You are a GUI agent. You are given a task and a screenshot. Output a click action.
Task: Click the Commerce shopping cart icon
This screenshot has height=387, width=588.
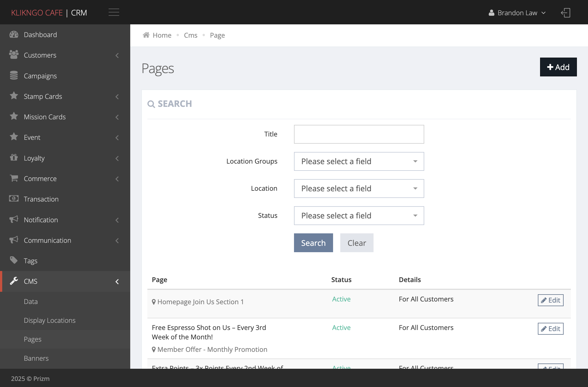click(14, 178)
